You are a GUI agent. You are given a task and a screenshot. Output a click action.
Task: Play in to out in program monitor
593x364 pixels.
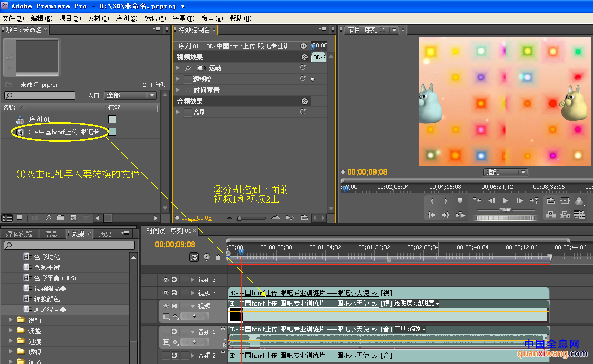[460, 215]
